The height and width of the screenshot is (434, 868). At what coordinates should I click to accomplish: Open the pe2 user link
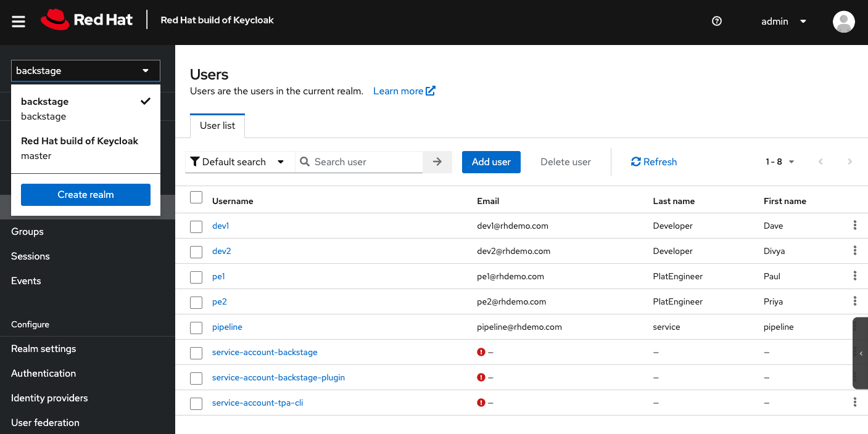pos(220,301)
